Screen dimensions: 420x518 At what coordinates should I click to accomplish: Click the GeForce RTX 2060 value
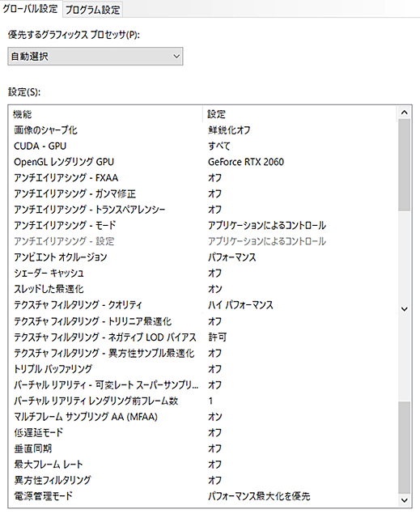(x=246, y=162)
